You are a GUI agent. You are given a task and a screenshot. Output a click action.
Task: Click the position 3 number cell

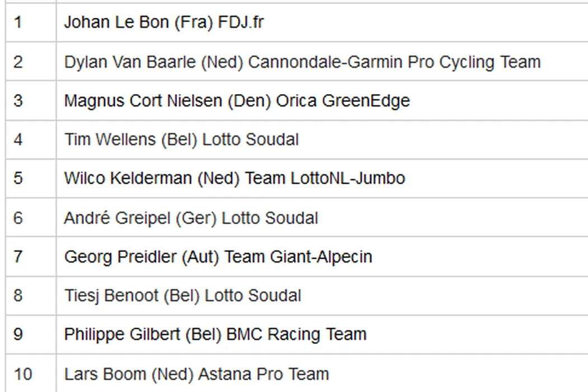click(18, 101)
